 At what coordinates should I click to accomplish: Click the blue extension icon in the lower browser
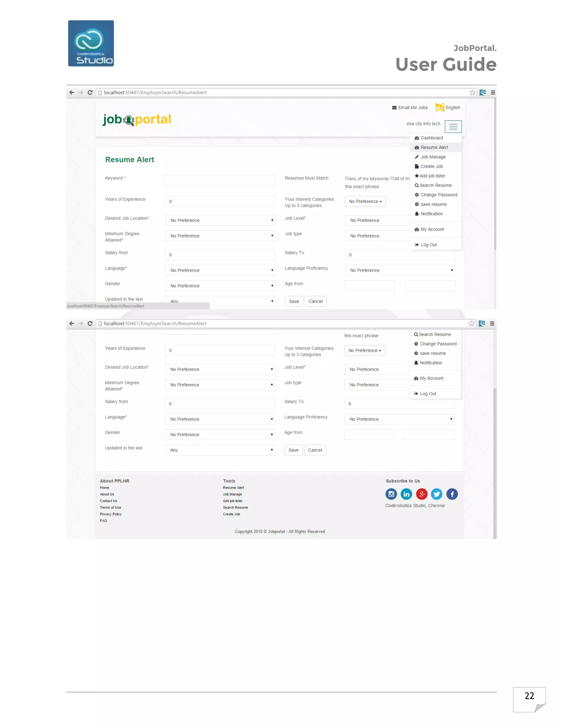(482, 323)
